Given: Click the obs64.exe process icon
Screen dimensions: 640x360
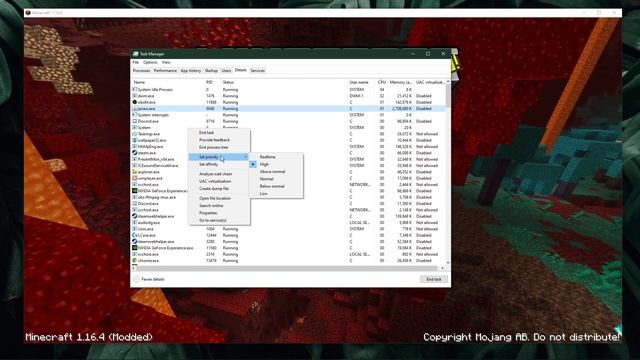Looking at the screenshot, I should coord(135,102).
